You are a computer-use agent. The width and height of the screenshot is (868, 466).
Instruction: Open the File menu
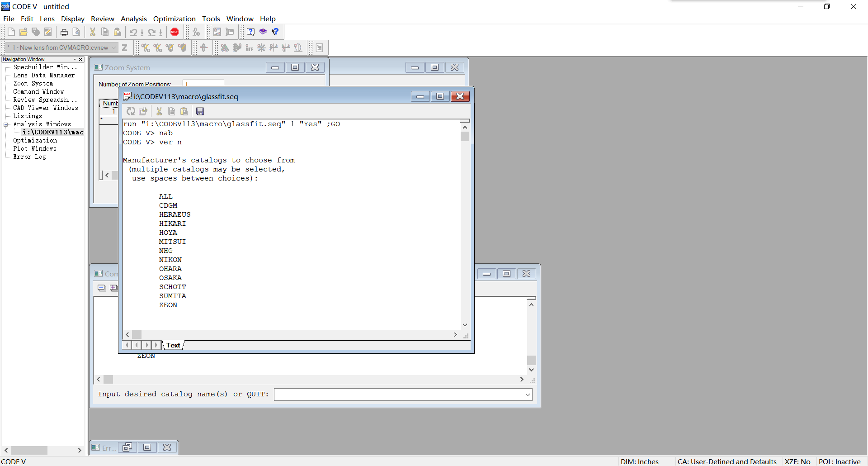[9, 19]
